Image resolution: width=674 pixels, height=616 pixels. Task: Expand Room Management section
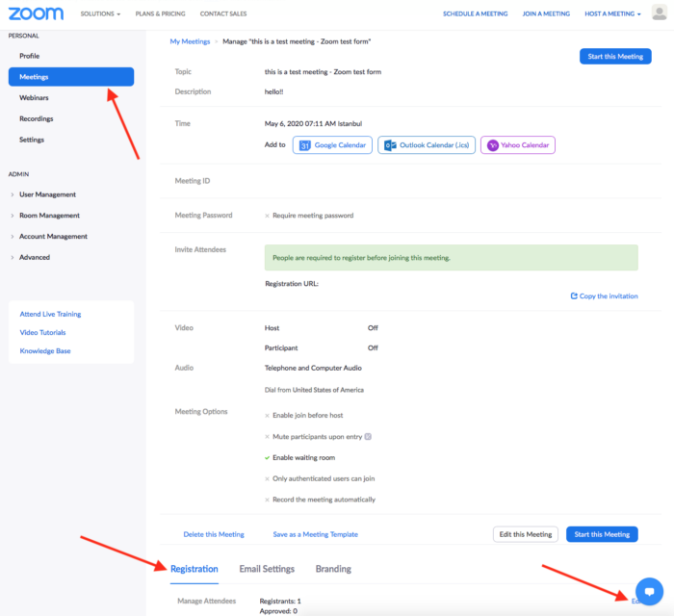[x=49, y=216]
